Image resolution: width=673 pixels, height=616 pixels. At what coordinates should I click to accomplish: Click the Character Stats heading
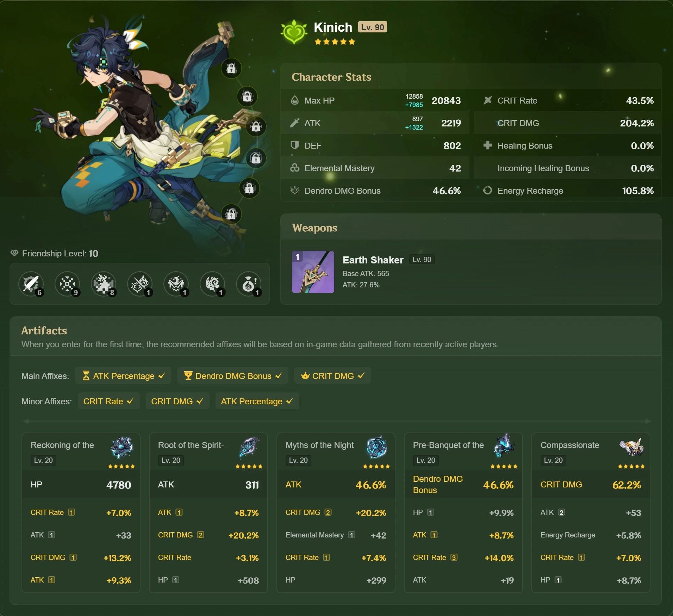pyautogui.click(x=331, y=77)
